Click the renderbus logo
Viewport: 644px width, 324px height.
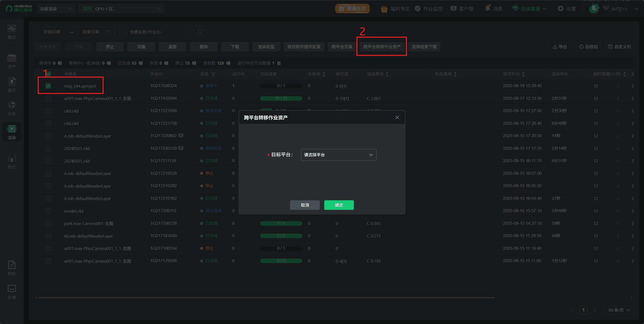click(19, 9)
